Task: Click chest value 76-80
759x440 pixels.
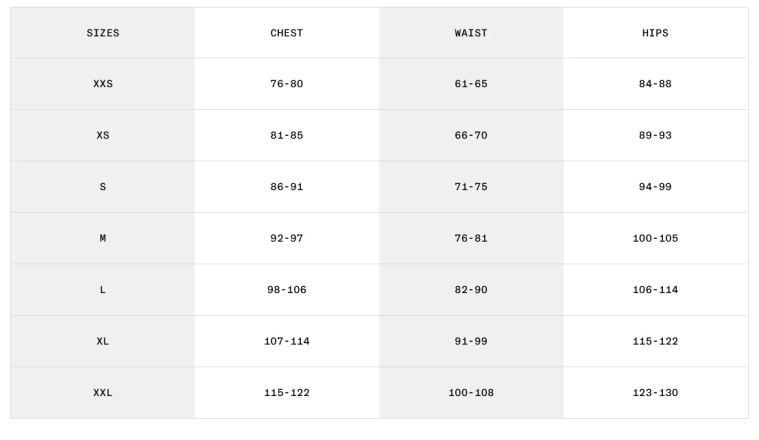Action: point(287,84)
